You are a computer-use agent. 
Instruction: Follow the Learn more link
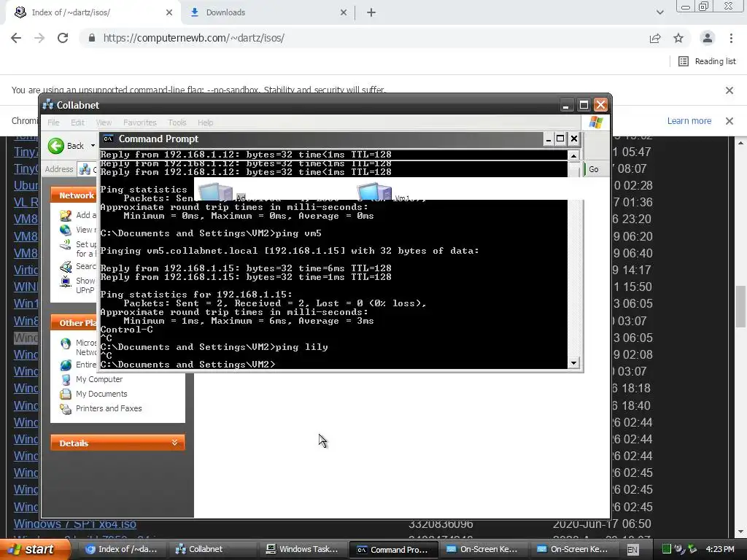tap(689, 120)
